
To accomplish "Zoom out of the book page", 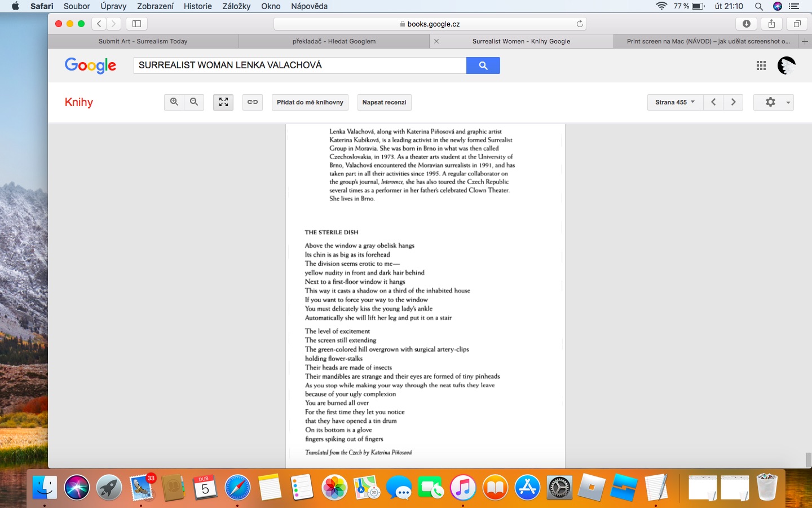I will coord(194,102).
